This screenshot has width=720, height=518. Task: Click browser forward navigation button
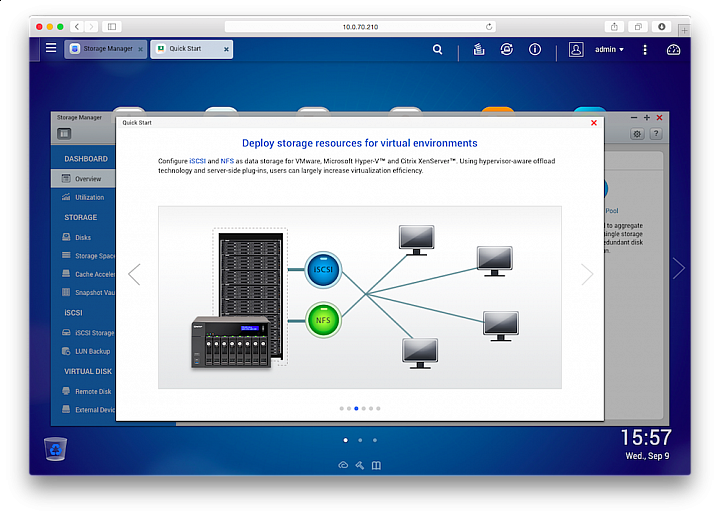point(91,27)
